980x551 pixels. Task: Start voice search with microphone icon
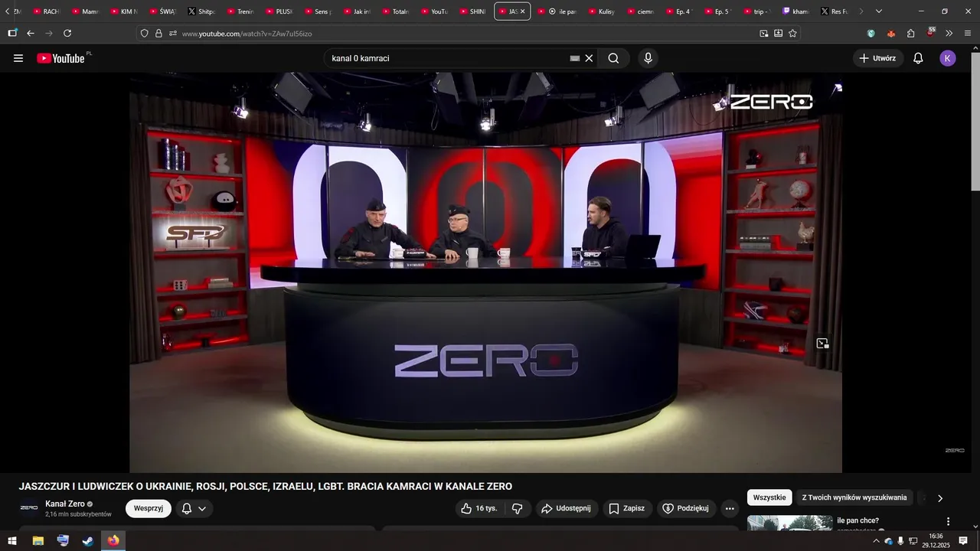click(x=648, y=58)
